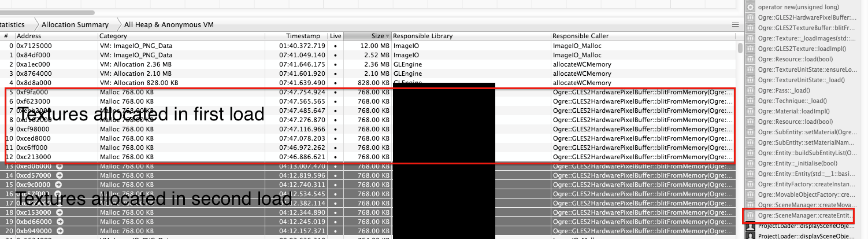
Task: Click the horizontal scrollbar above the path bar
Action: point(46,12)
